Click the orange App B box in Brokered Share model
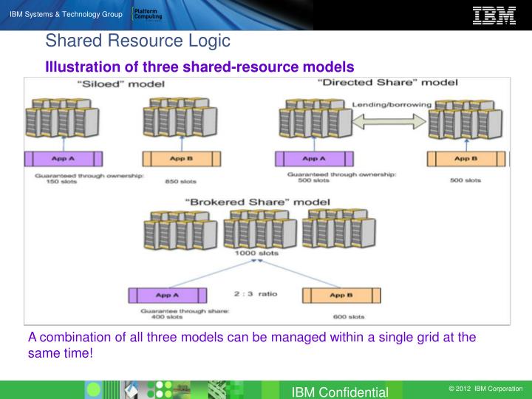The image size is (532, 399). click(x=341, y=296)
